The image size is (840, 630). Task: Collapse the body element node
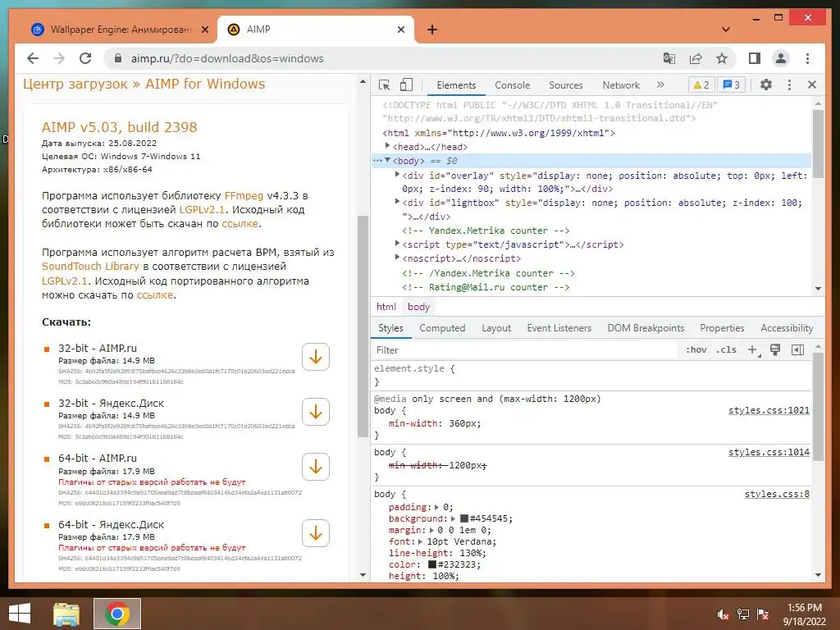tap(387, 160)
